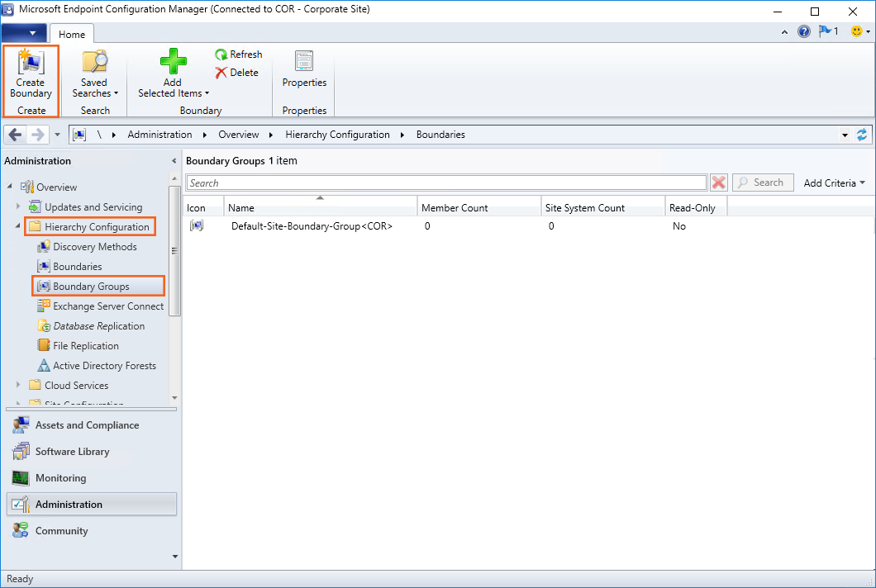
Task: Select the Home ribbon tab
Action: [72, 34]
